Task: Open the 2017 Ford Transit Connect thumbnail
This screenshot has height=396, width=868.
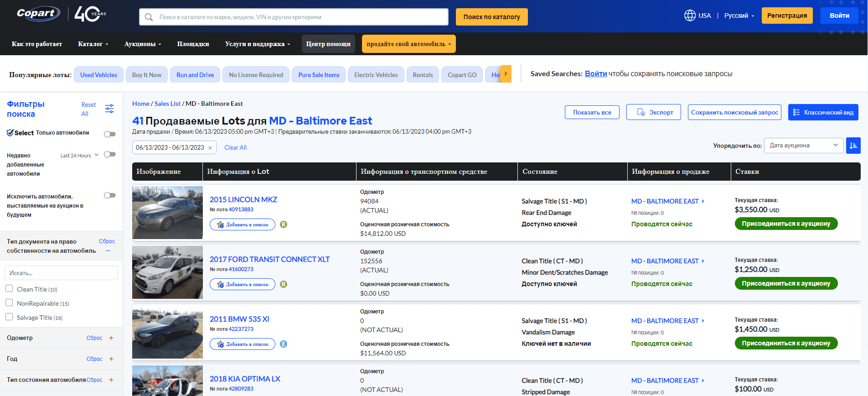Action: pos(167,272)
